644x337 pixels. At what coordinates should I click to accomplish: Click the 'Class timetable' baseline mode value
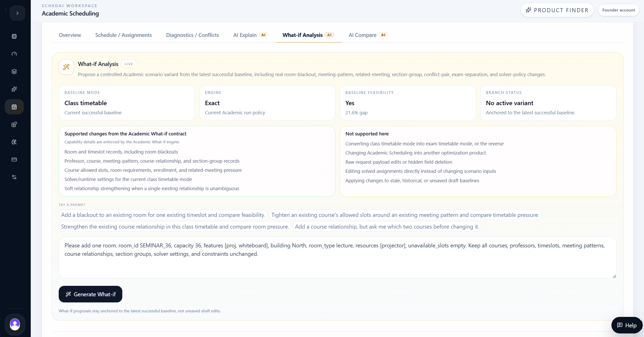pyautogui.click(x=86, y=103)
